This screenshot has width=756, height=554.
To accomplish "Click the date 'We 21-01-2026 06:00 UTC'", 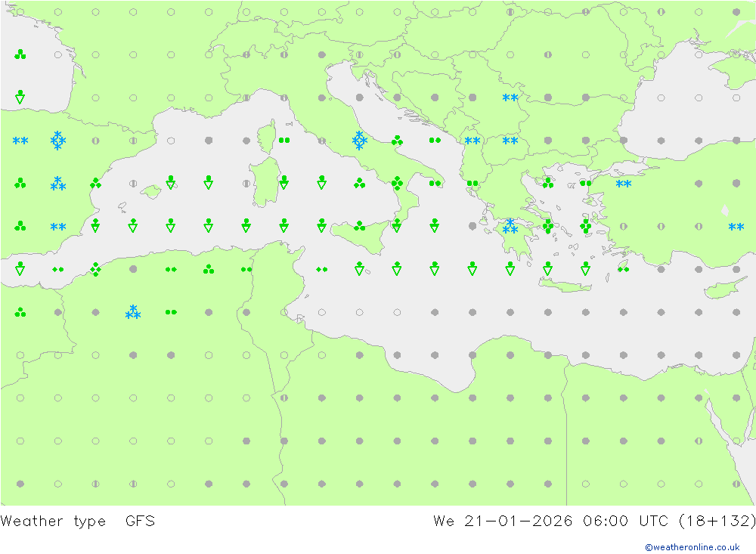I will (551, 522).
